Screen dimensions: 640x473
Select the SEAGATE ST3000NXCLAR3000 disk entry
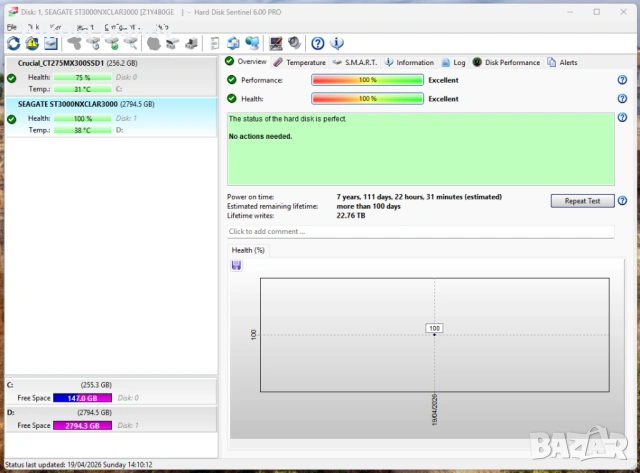tap(111, 117)
